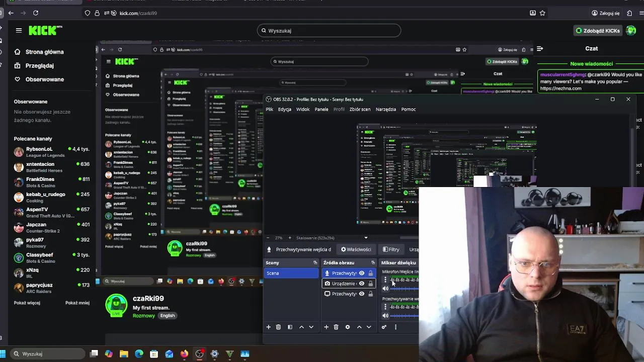Open the Mikrofon/Wejście channel three-dot menu
This screenshot has height=362, width=644.
click(x=385, y=280)
